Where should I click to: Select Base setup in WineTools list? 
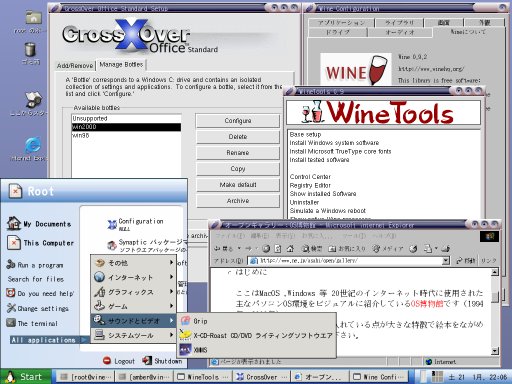coord(305,134)
